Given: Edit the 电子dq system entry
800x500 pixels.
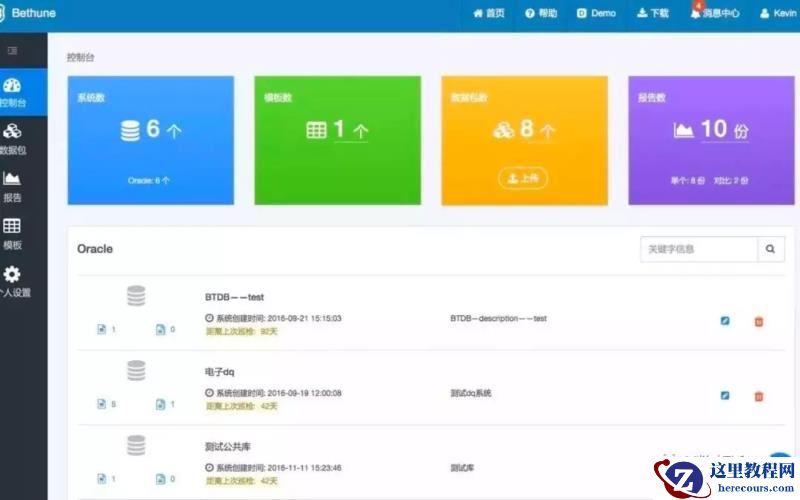Looking at the screenshot, I should 725,395.
